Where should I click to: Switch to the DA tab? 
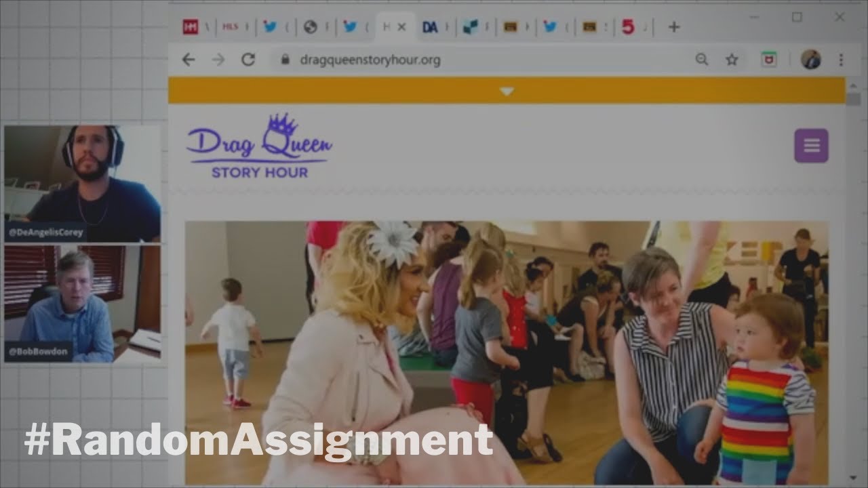tap(429, 27)
